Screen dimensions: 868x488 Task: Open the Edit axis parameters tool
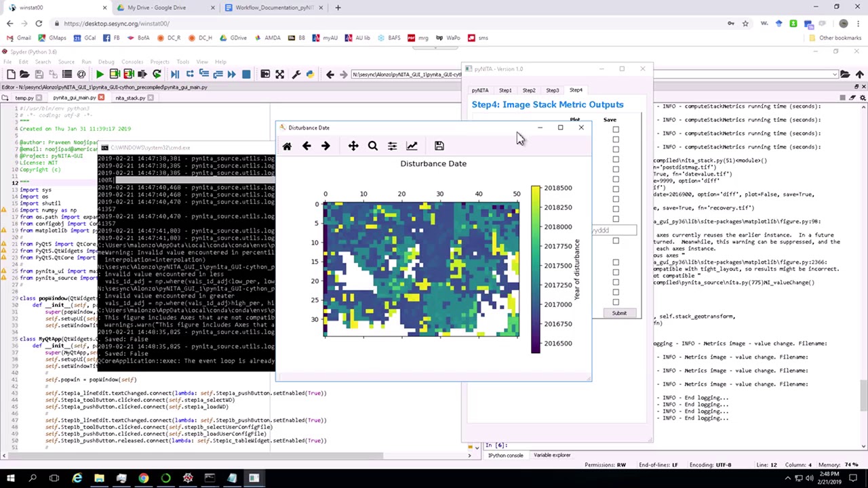tap(412, 146)
